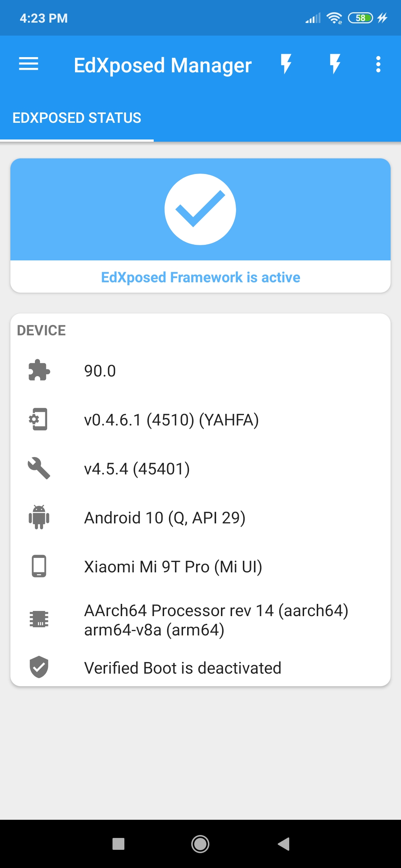Tap the shield Verified Boot icon
Image resolution: width=401 pixels, height=868 pixels.
[x=39, y=667]
